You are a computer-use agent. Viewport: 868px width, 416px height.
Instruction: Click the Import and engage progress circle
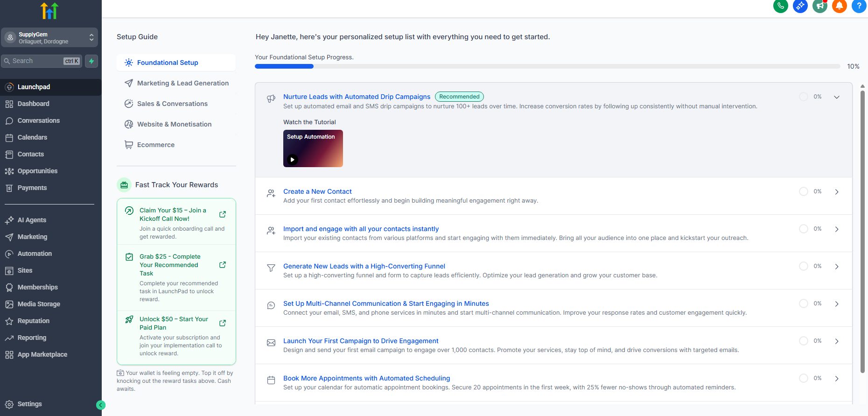804,229
